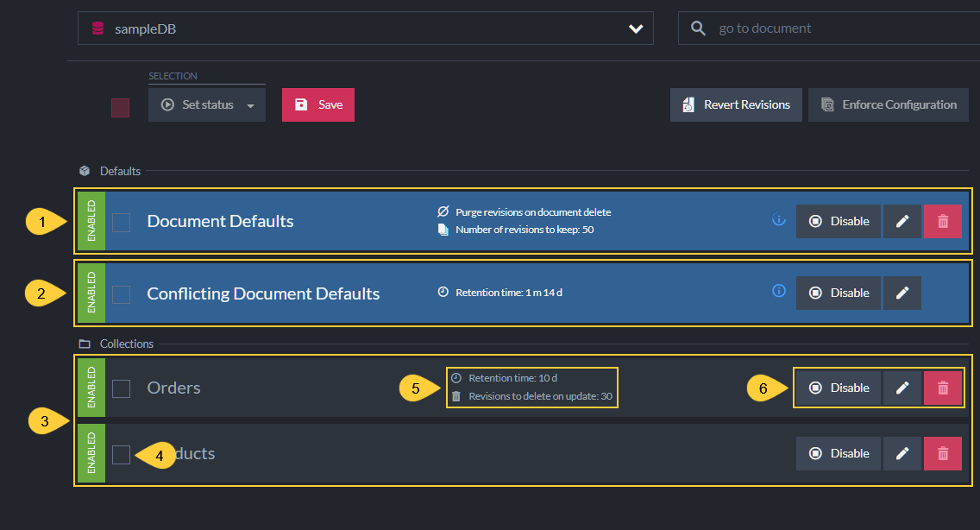Screen dimensions: 980x530
Task: Open the sampleDB database dropdown
Action: point(366,28)
